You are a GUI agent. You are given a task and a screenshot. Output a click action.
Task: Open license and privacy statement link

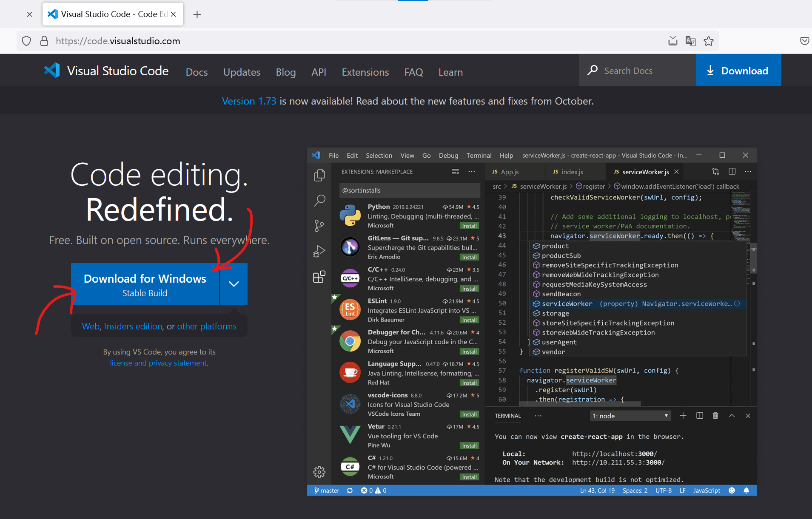(x=158, y=363)
